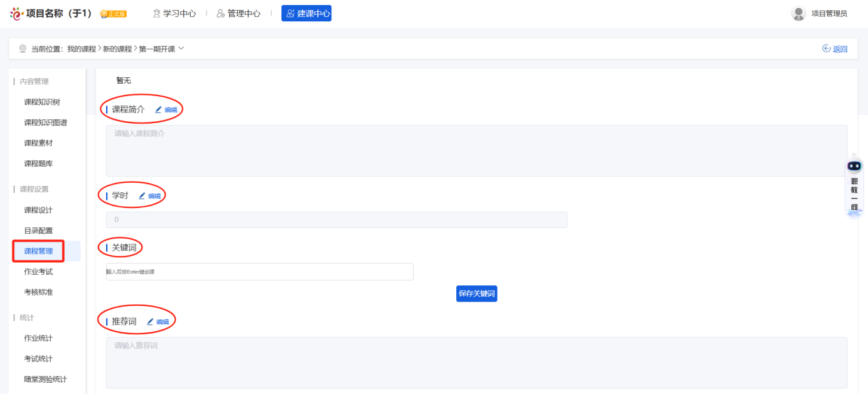Select 课程题库 from the sidebar

click(x=38, y=163)
